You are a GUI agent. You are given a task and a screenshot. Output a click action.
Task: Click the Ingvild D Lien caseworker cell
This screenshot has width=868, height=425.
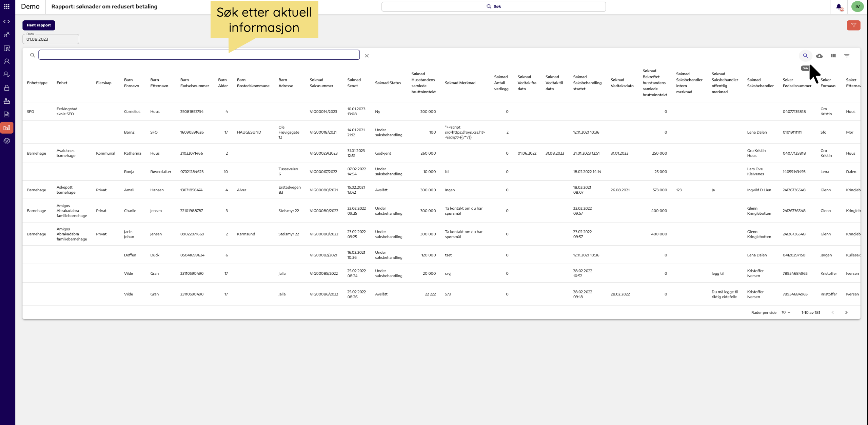[759, 190]
